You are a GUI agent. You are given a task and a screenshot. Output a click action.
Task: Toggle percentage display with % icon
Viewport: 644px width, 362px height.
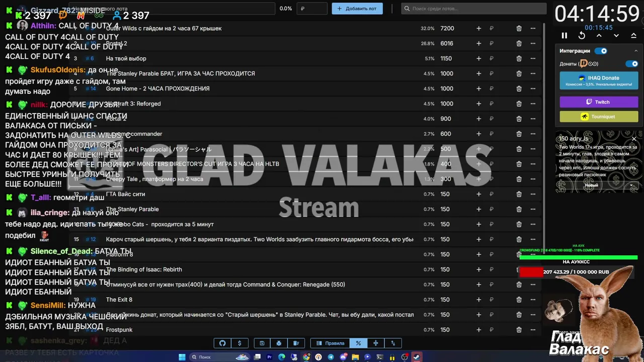(x=358, y=343)
